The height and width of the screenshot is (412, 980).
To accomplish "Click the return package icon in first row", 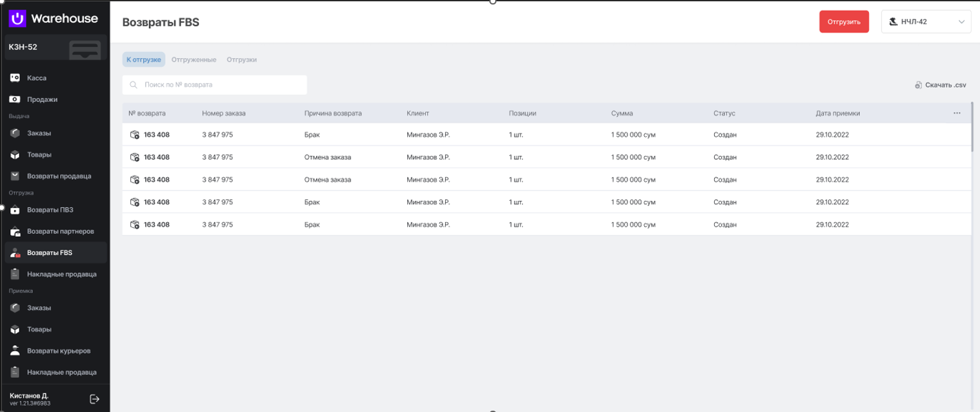I will [135, 135].
